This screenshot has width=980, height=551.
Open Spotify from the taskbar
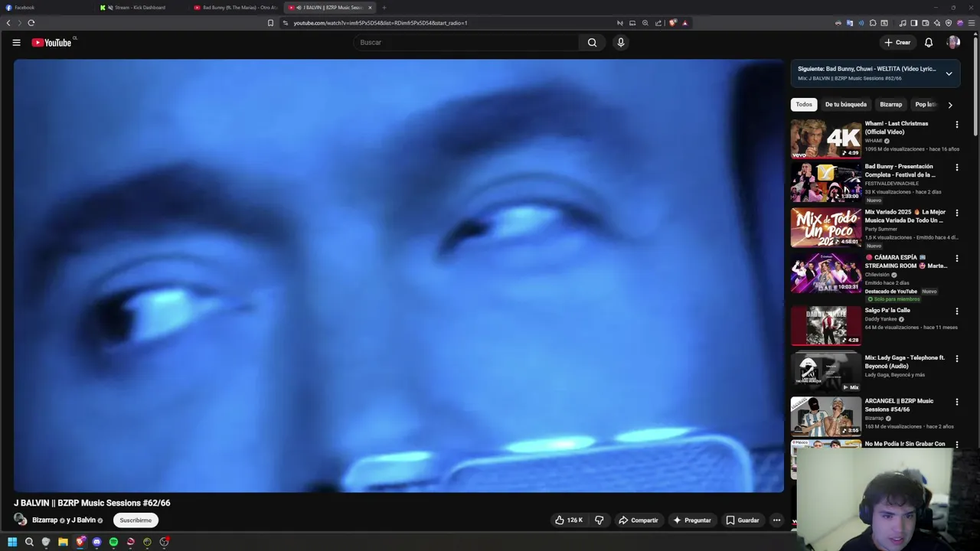tap(113, 542)
